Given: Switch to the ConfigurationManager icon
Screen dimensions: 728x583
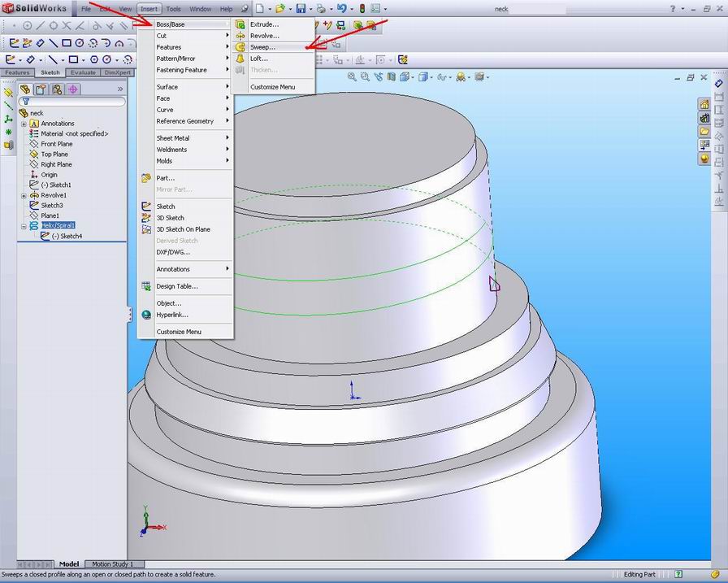Looking at the screenshot, I should (55, 89).
